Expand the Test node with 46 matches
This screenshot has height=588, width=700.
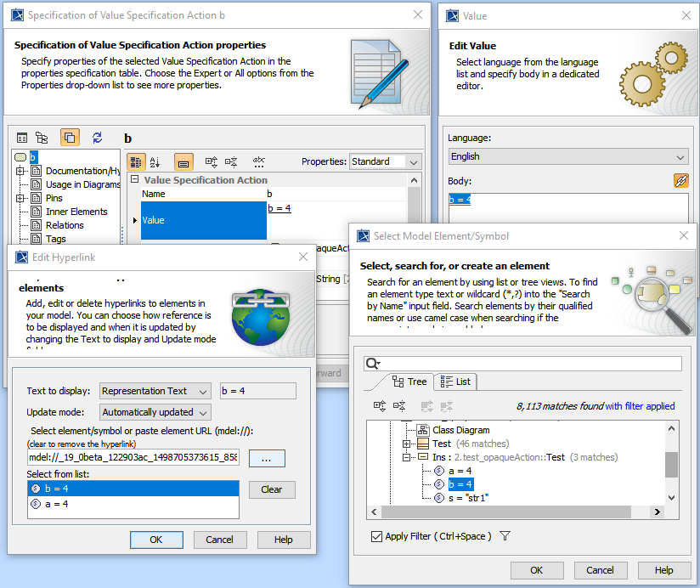(406, 444)
